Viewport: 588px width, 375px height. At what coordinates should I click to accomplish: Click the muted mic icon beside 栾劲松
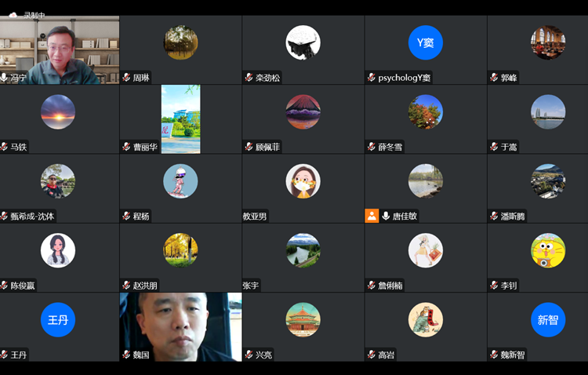(x=249, y=78)
